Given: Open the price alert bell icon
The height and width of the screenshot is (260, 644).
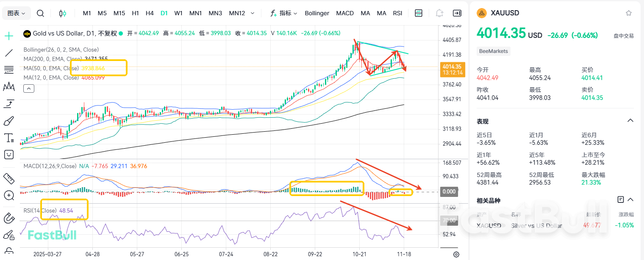Looking at the screenshot, I should (439, 13).
